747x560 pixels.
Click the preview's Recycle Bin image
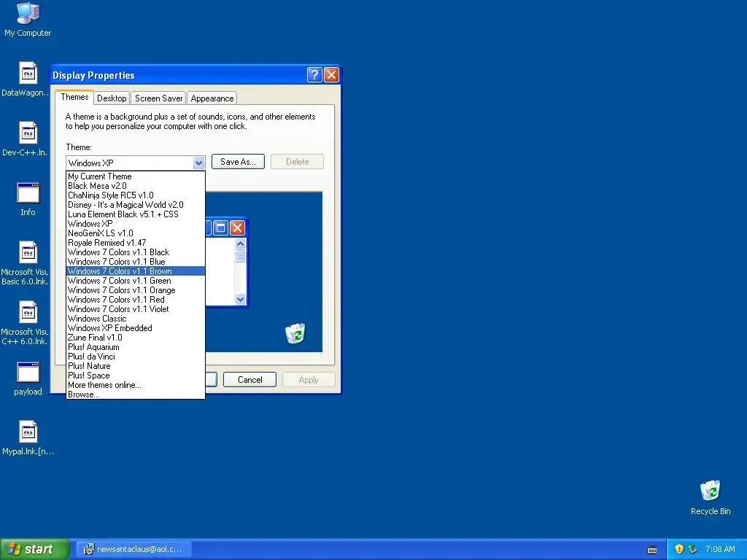295,333
